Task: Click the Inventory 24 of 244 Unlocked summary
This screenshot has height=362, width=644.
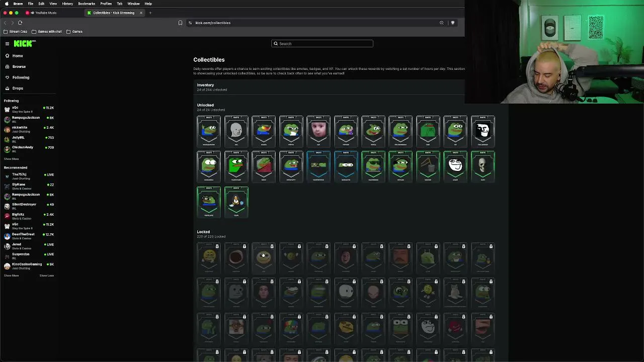Action: coord(212,87)
